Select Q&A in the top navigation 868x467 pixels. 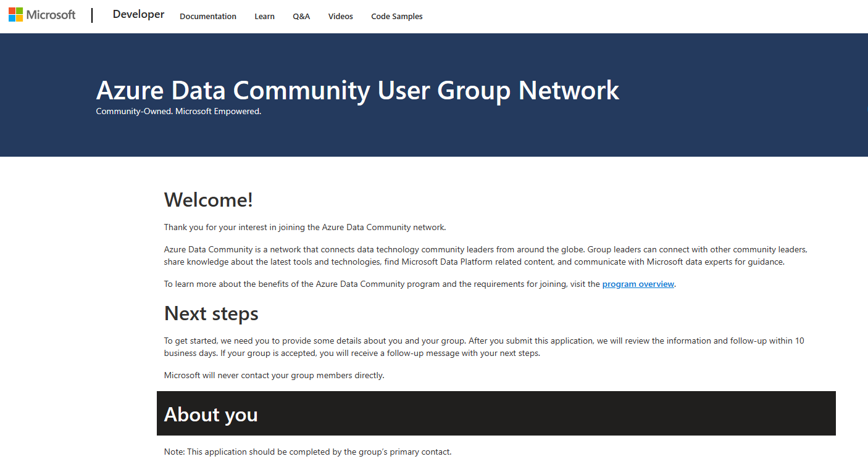(x=301, y=17)
